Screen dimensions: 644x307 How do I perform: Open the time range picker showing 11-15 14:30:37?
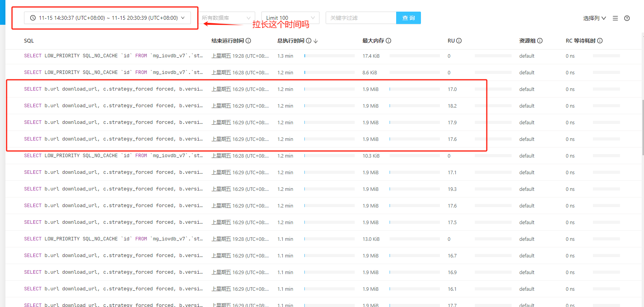(x=107, y=18)
